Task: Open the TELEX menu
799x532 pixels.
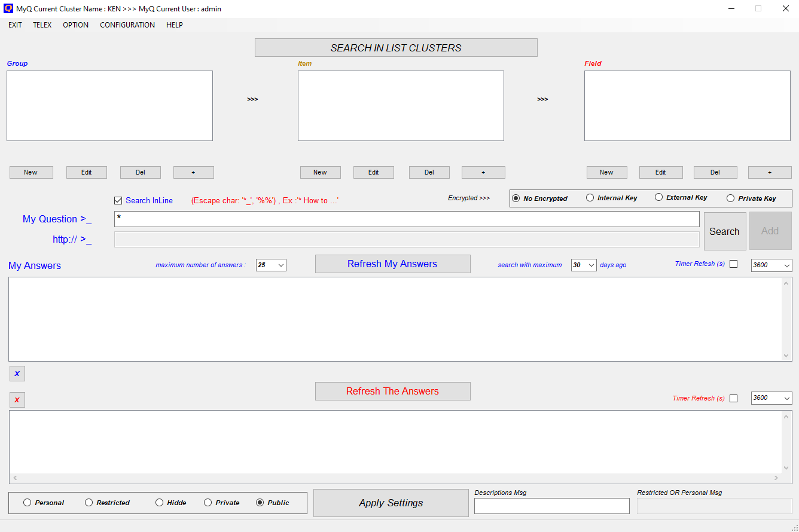Action: coord(42,25)
